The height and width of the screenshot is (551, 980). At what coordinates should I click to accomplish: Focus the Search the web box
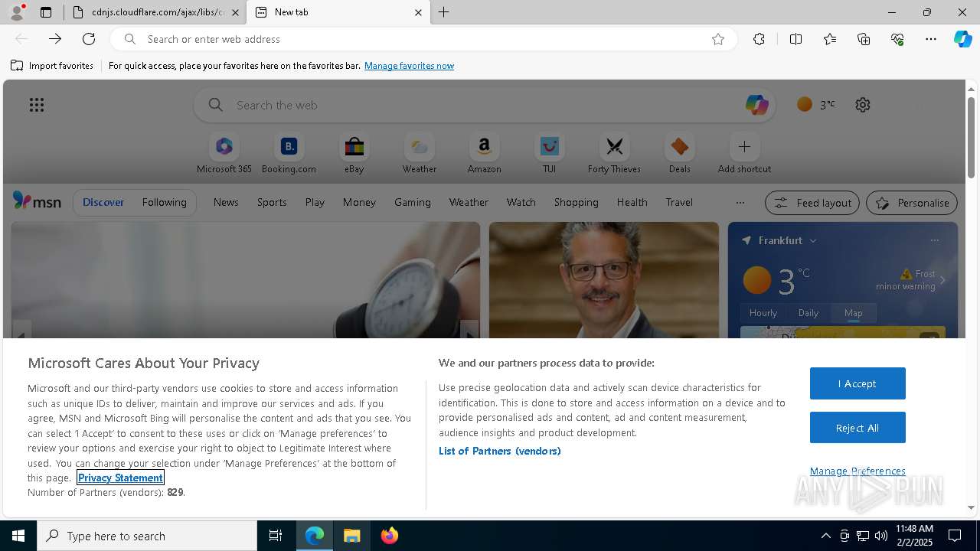[484, 105]
